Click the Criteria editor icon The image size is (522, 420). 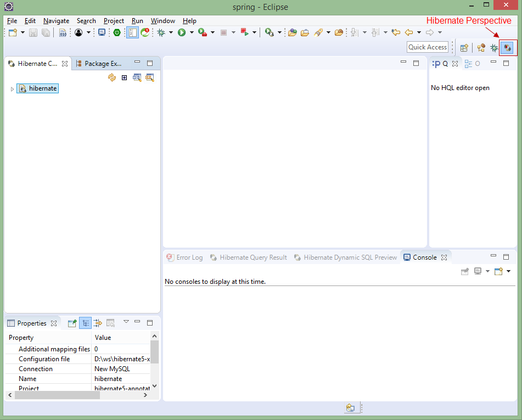click(150, 77)
